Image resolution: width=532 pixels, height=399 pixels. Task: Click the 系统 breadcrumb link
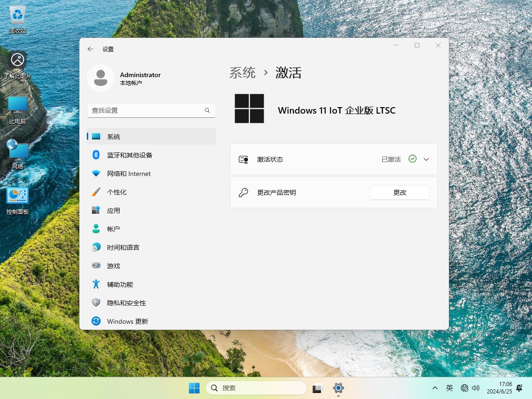click(x=242, y=73)
